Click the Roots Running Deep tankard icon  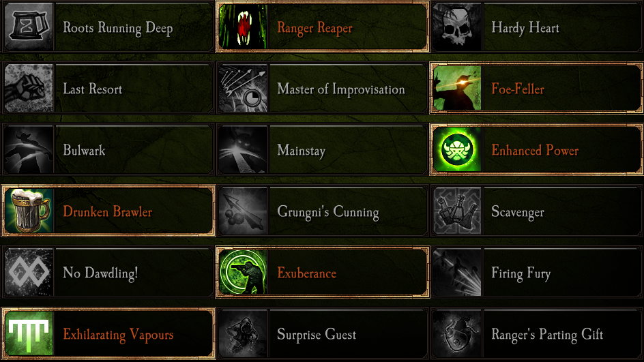click(x=29, y=27)
